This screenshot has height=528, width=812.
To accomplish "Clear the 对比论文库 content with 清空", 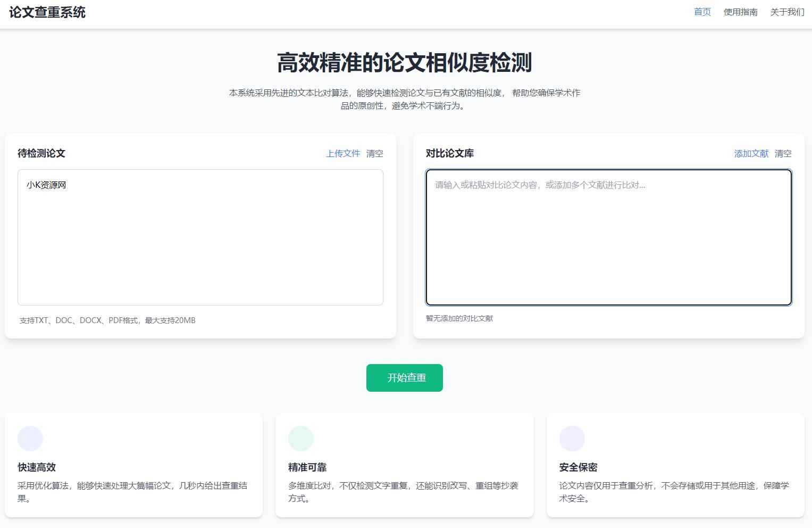I will click(x=783, y=153).
